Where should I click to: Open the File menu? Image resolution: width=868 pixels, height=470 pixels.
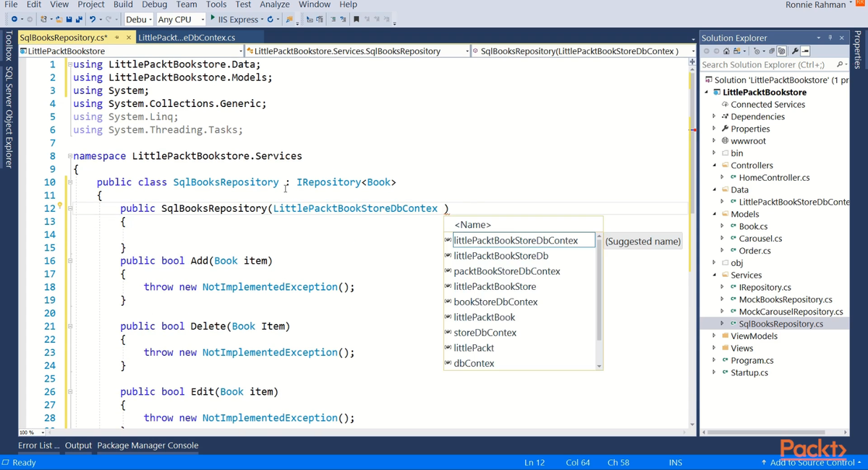tap(11, 4)
